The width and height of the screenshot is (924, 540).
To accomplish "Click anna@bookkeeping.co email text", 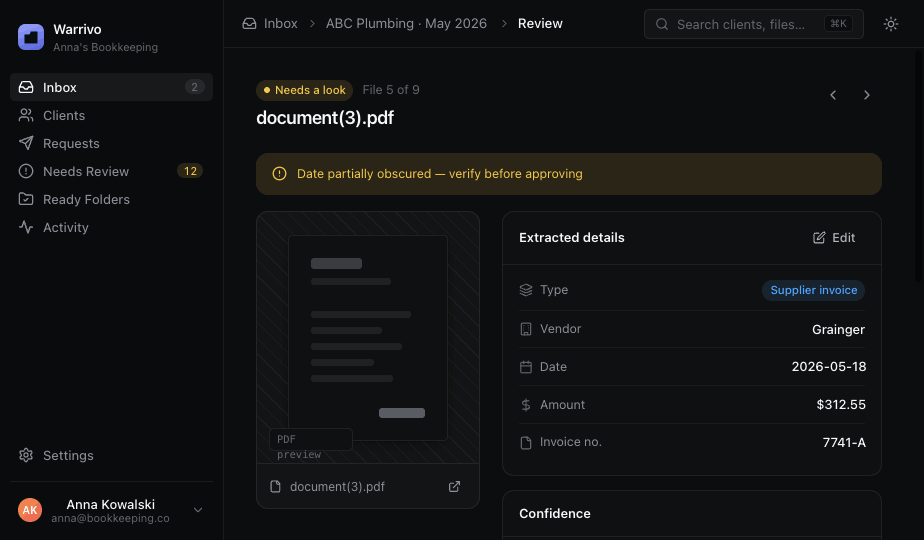I will [x=110, y=518].
